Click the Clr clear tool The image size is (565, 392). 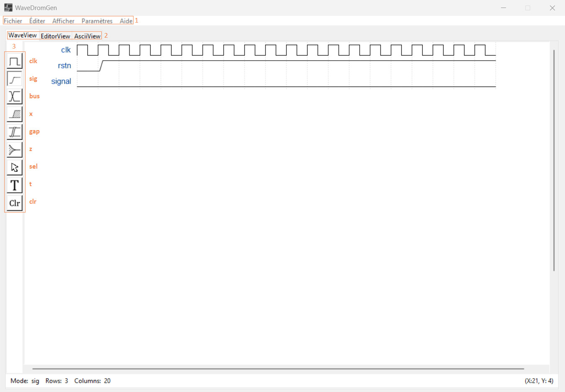click(15, 203)
